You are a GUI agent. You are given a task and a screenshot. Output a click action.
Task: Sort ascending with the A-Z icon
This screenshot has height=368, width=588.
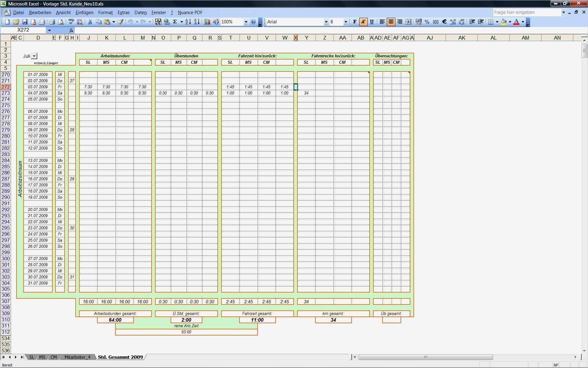(188, 22)
